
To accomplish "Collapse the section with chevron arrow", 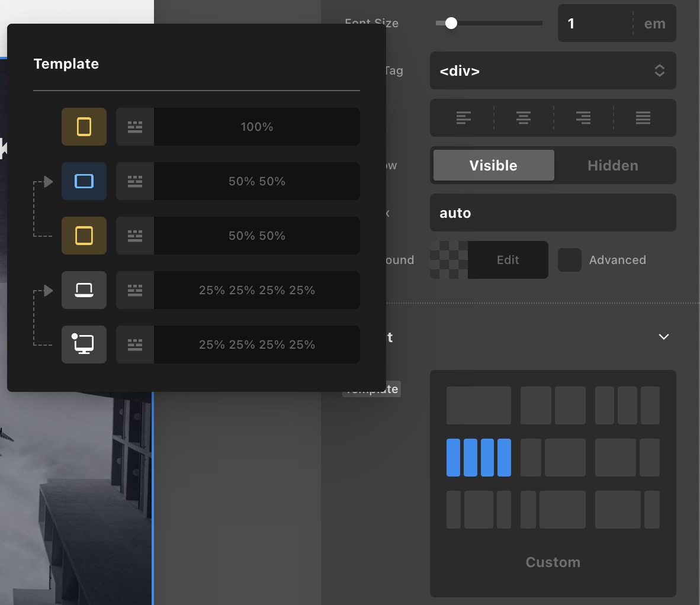I will click(x=664, y=337).
